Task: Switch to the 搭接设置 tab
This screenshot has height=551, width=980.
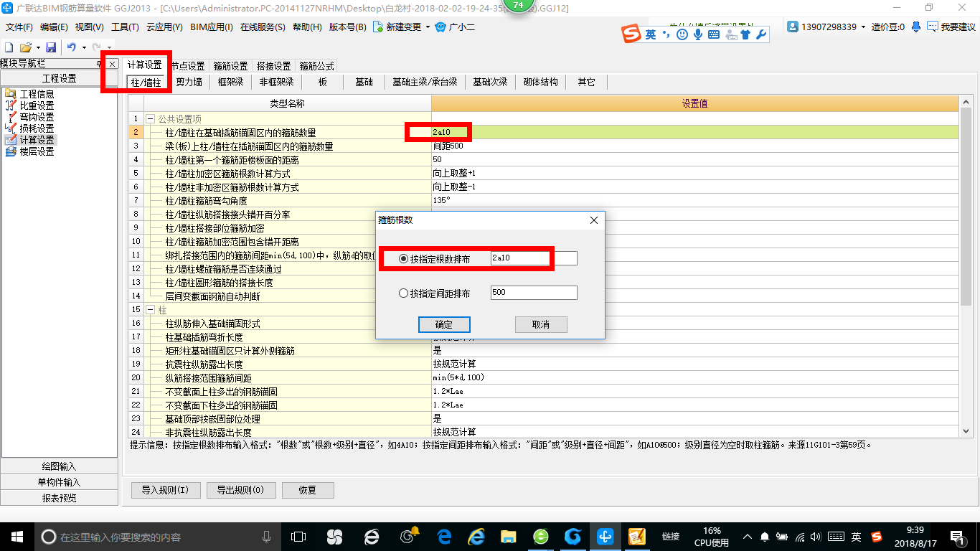Action: click(x=274, y=65)
